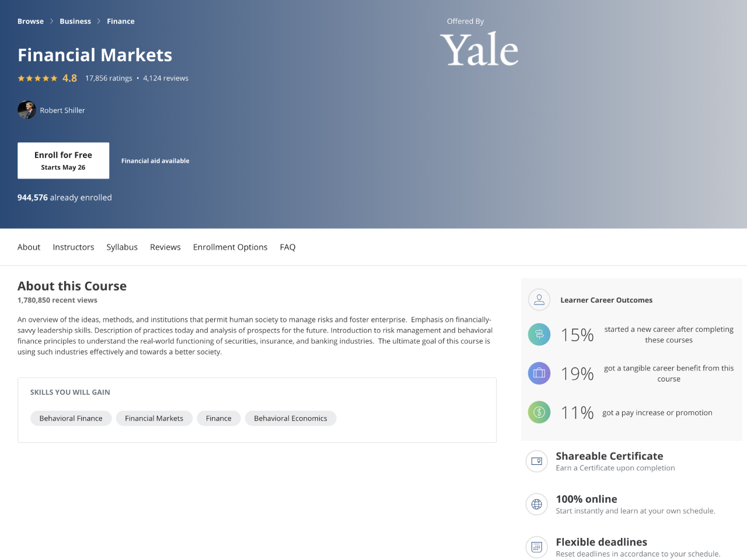
Task: Select the Behavioral Finance skill tag
Action: coord(71,418)
